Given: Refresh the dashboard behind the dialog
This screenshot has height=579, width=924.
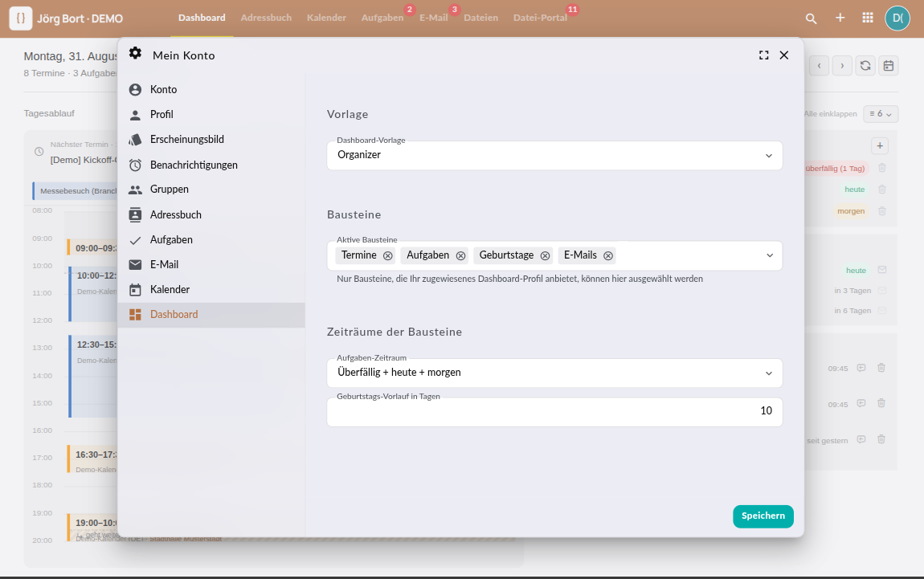Looking at the screenshot, I should pos(865,65).
